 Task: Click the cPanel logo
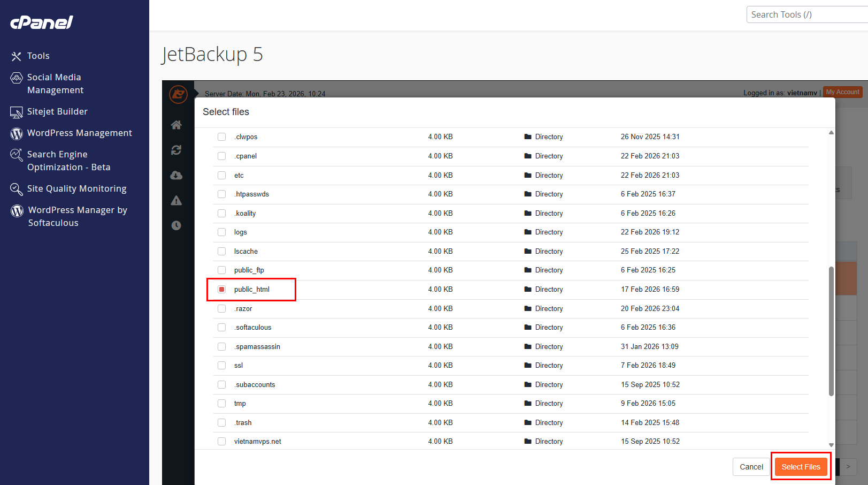[42, 22]
